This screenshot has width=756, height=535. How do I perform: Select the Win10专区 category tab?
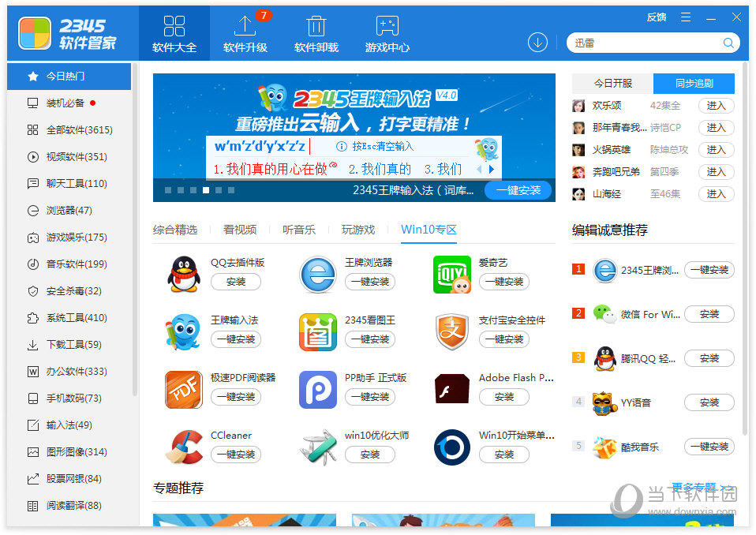(429, 230)
